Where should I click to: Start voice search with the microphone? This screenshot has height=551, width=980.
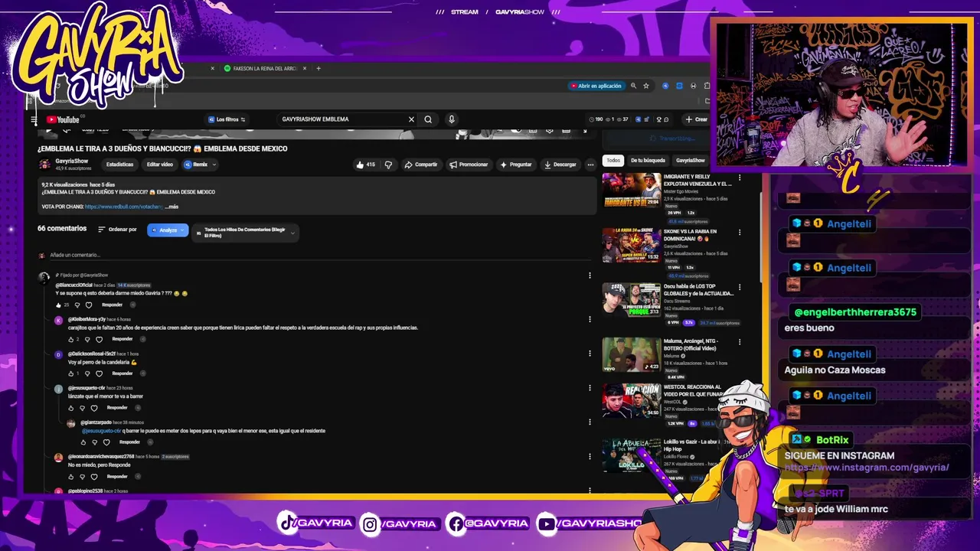[x=452, y=119]
